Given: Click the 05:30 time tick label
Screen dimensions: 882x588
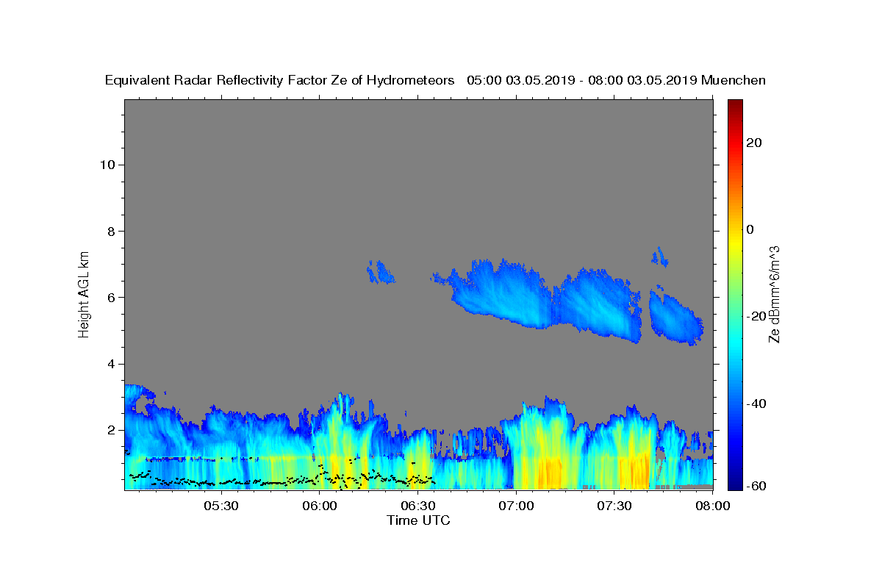Looking at the screenshot, I should pos(221,506).
